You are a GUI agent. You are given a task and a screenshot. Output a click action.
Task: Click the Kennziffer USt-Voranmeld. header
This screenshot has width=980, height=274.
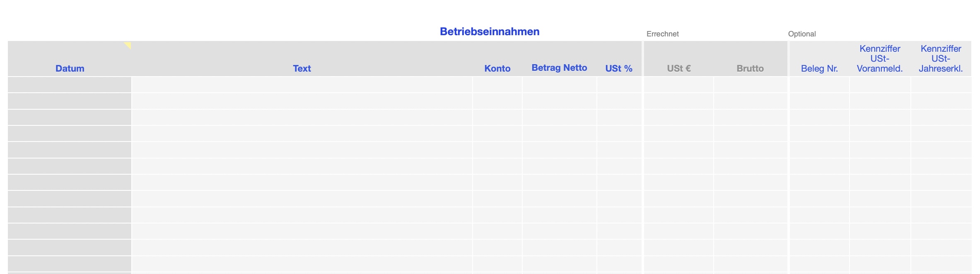click(x=879, y=59)
